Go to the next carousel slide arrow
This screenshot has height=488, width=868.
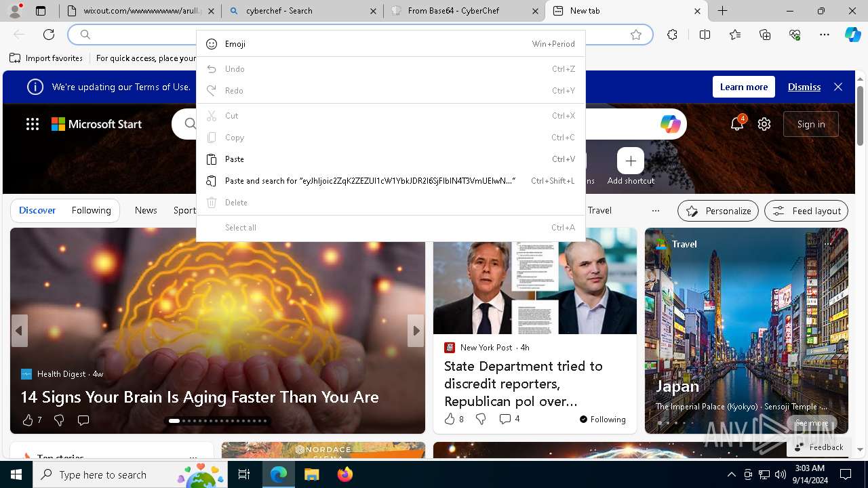click(416, 331)
